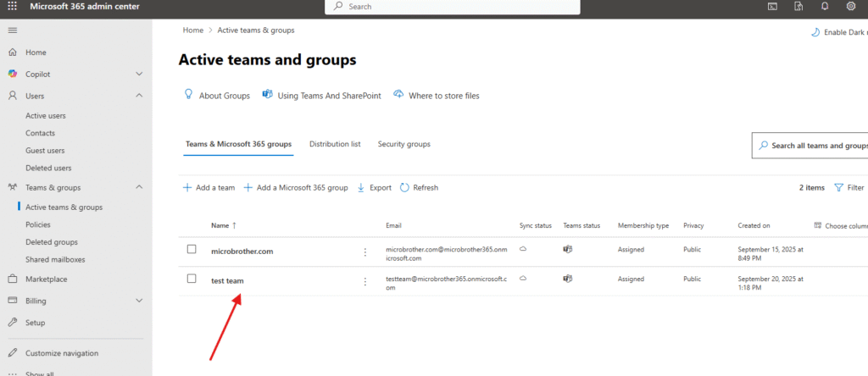The height and width of the screenshot is (376, 868).
Task: Expand the Copilot navigation section
Action: tap(139, 75)
